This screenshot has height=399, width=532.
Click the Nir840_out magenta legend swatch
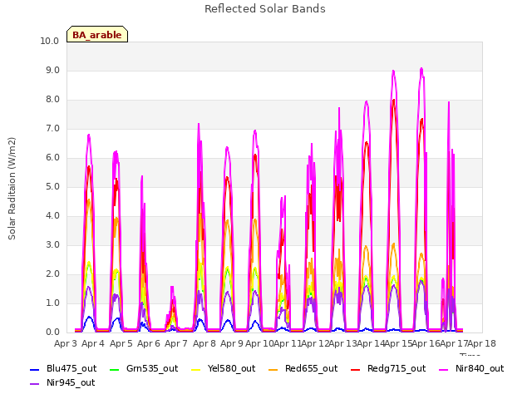click(x=444, y=369)
